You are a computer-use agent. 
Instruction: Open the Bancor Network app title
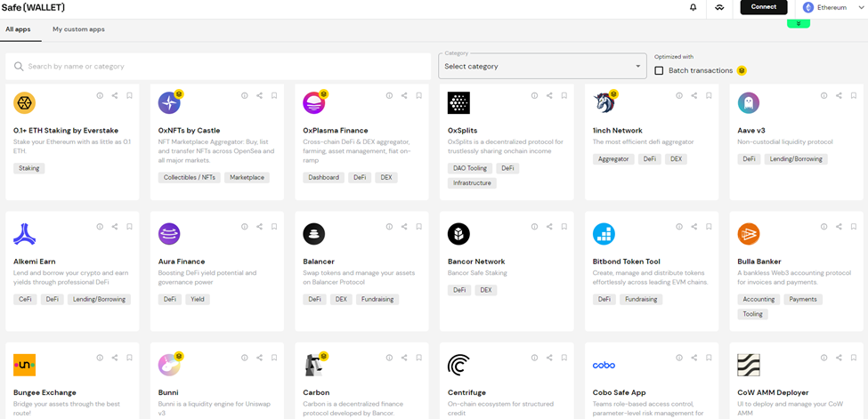(476, 262)
